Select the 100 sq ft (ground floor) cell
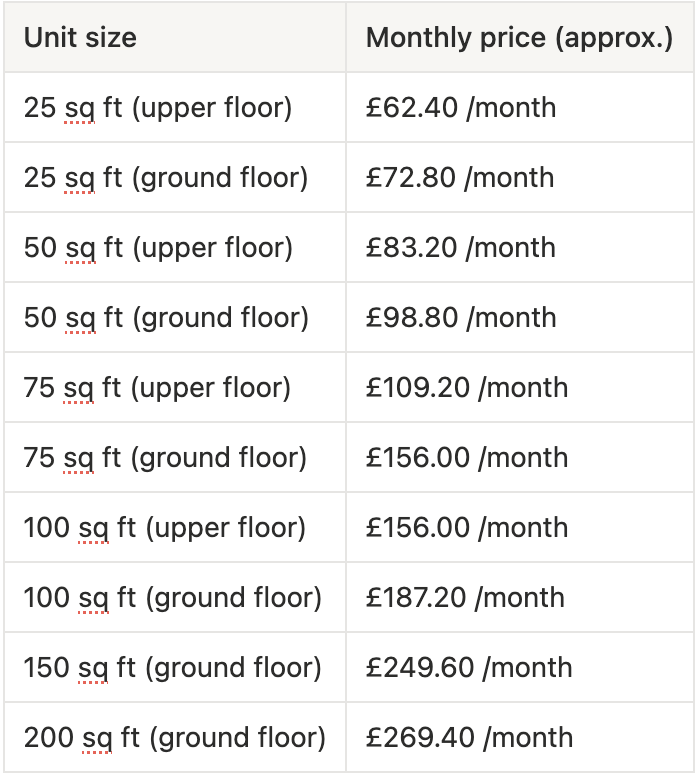Screen dimensions: 700x778 point(175,597)
